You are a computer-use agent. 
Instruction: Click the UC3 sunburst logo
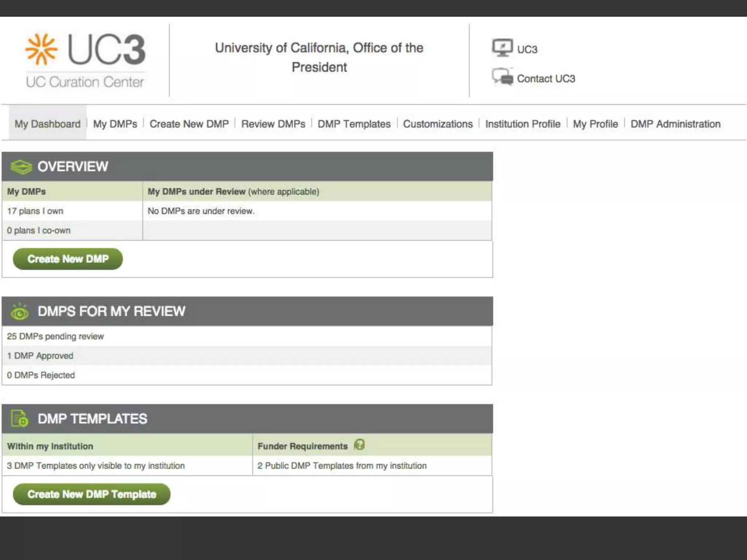pos(41,49)
